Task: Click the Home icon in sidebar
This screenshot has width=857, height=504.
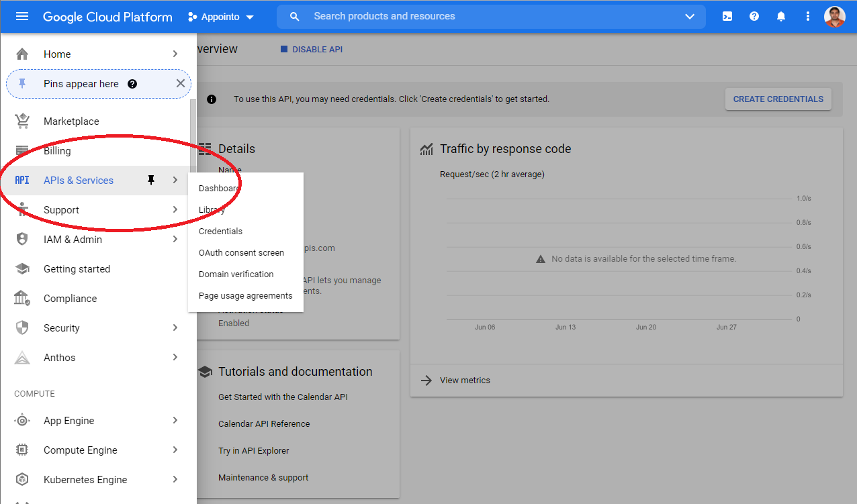Action: tap(22, 54)
